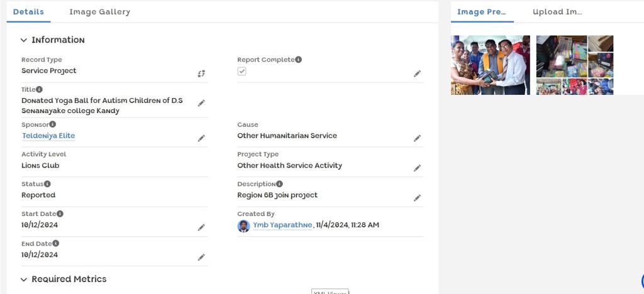
Task: Click the change Record Type icon
Action: [201, 73]
